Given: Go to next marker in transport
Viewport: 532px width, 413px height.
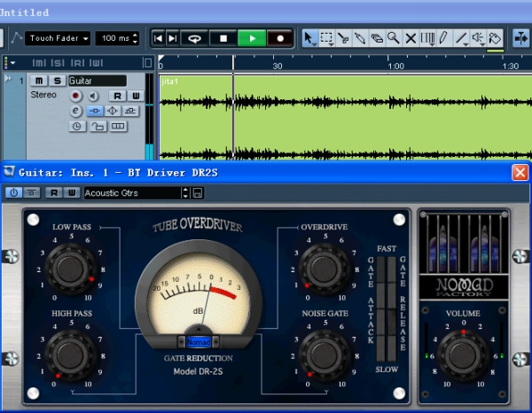Looking at the screenshot, I should point(173,38).
